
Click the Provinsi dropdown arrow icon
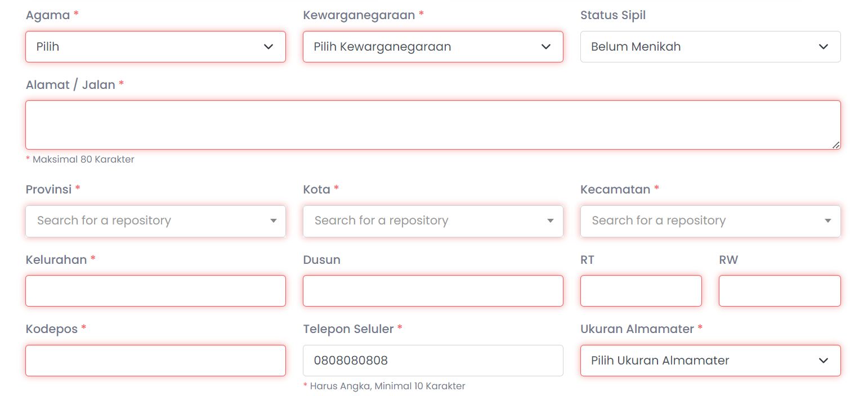click(x=274, y=221)
